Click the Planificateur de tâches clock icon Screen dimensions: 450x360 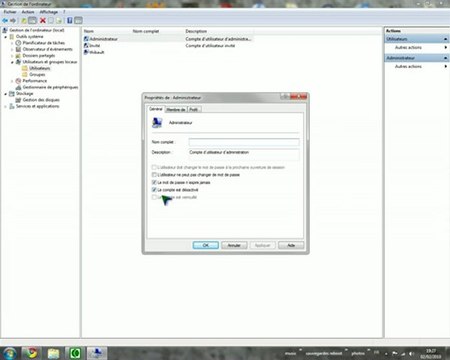click(x=18, y=43)
